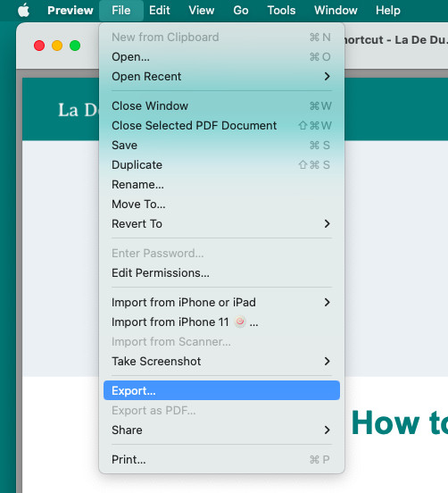Open the View menu
The image size is (448, 493).
202,11
